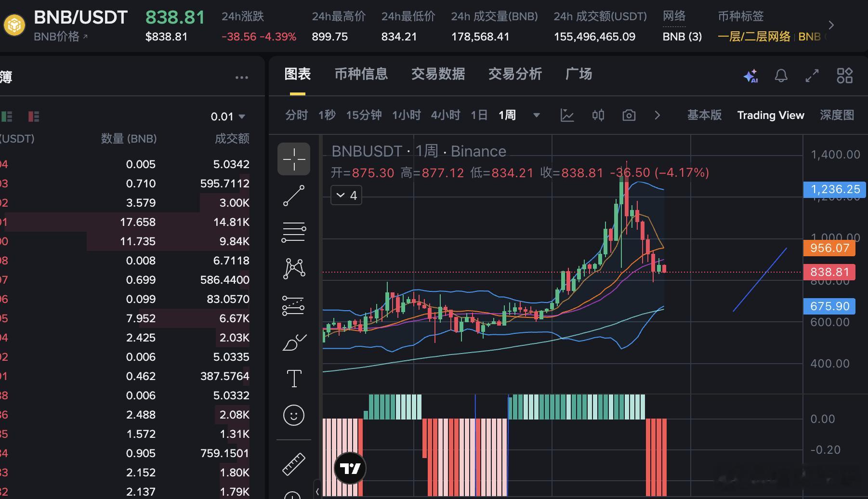Select the brush drawing tool

[294, 342]
